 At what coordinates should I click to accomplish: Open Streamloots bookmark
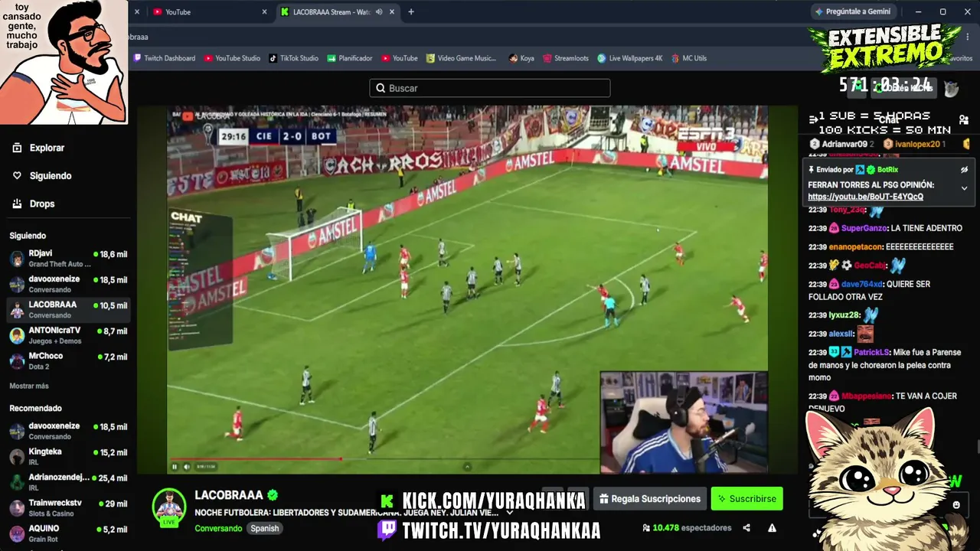[566, 58]
